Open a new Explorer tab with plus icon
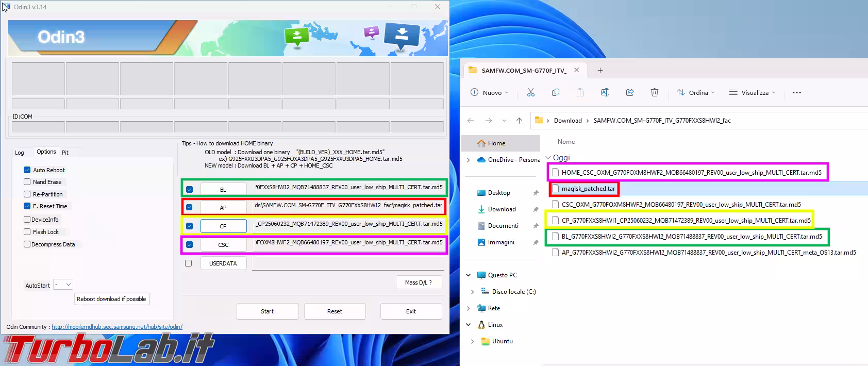 coord(600,71)
